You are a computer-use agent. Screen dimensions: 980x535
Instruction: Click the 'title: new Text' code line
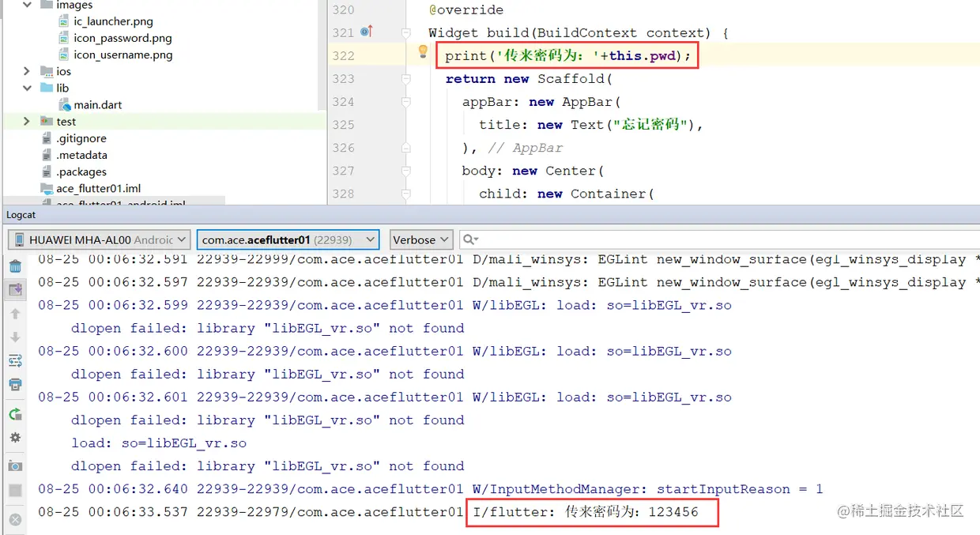coord(591,124)
